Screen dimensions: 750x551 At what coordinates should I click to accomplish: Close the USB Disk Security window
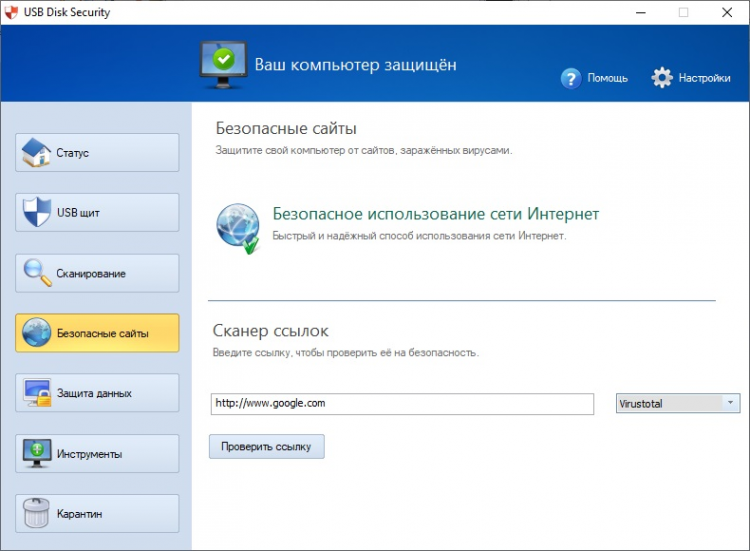(727, 12)
